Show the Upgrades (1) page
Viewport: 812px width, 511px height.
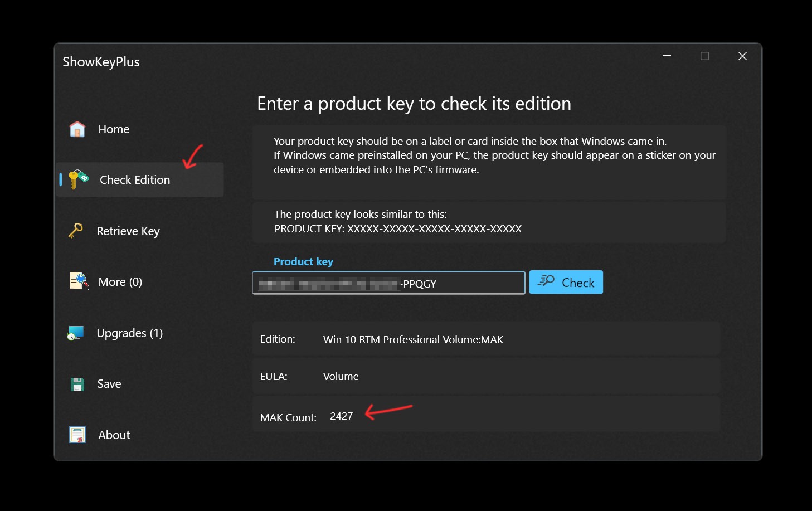(130, 333)
